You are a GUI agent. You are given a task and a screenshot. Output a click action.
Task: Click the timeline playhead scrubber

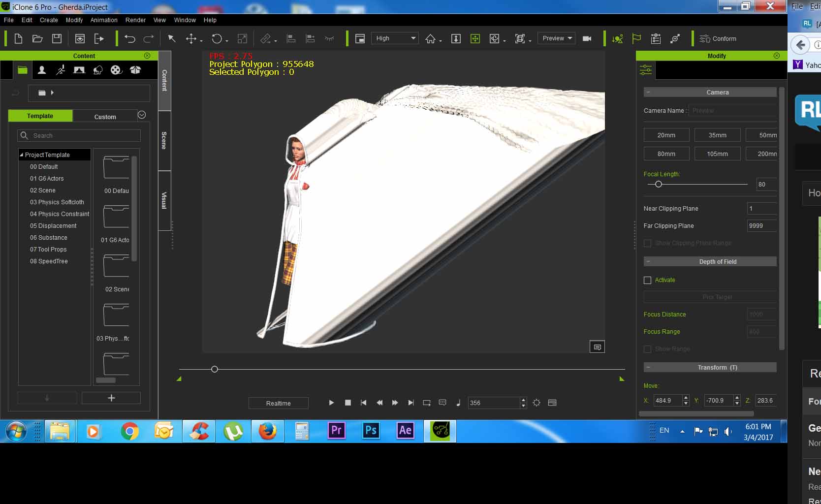[214, 369]
